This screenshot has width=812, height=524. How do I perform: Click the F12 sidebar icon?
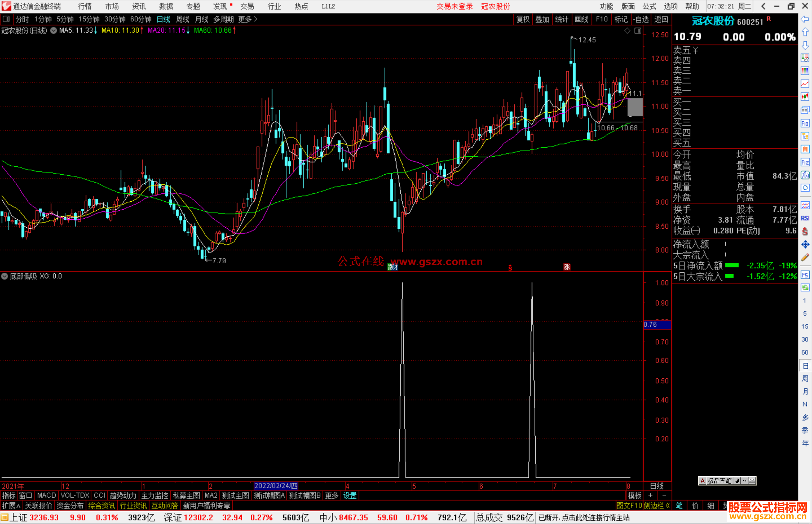pos(805,162)
